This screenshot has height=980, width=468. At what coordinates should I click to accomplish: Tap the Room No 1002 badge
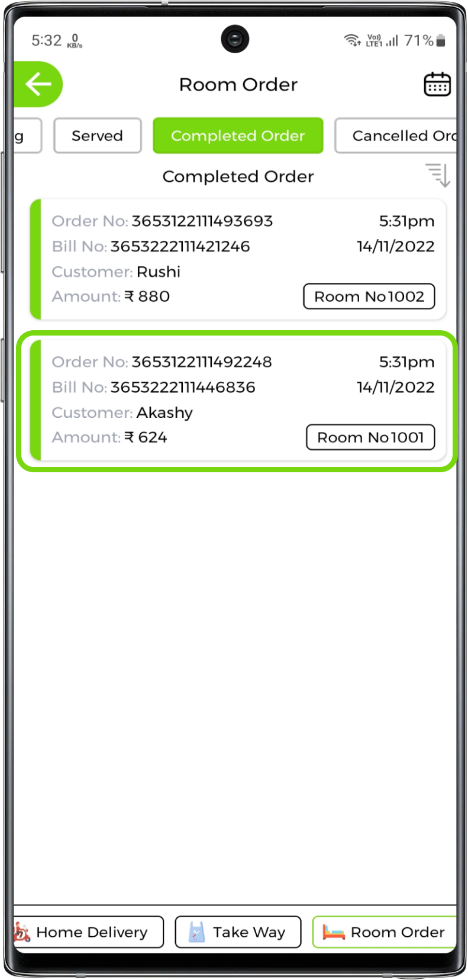(x=369, y=296)
